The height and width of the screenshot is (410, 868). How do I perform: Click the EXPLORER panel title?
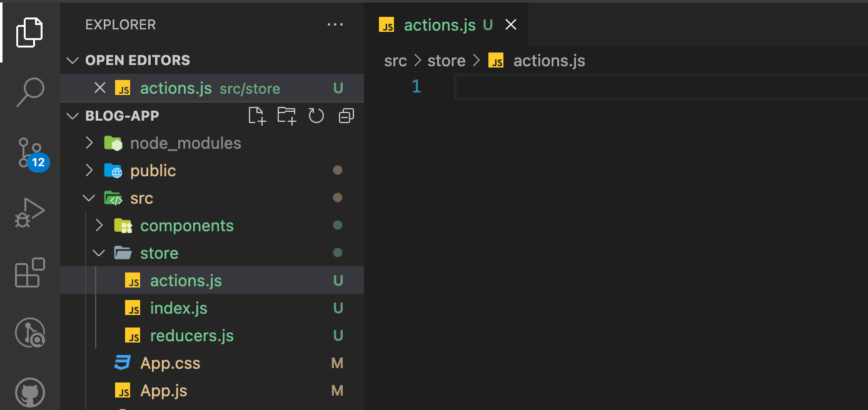click(x=121, y=25)
